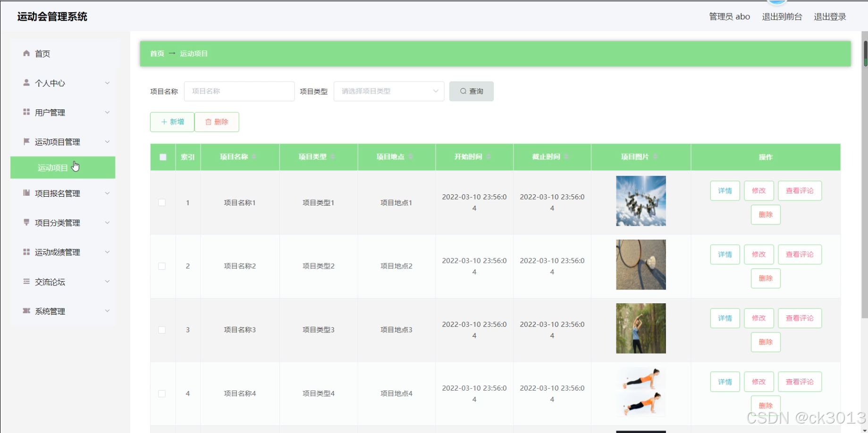The height and width of the screenshot is (433, 868).
Task: Expand the 用户管理 menu chevron
Action: [x=107, y=112]
